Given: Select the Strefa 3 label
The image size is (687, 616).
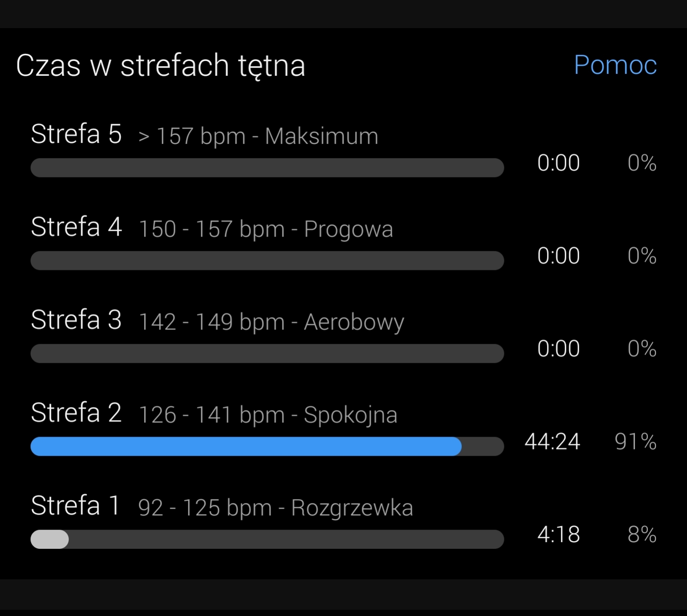Looking at the screenshot, I should pos(76,320).
